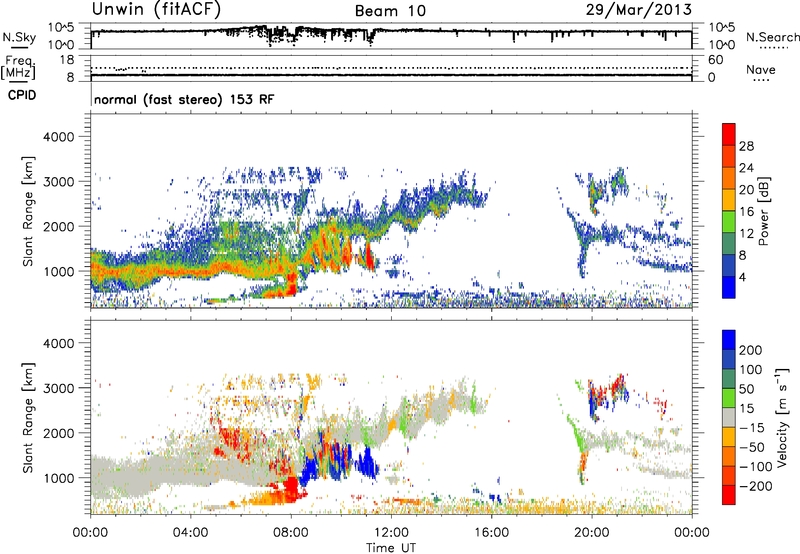Viewport: 800px width, 554px height.
Task: Click the "Freq. [MHz]" axis label
Action: coord(18,66)
